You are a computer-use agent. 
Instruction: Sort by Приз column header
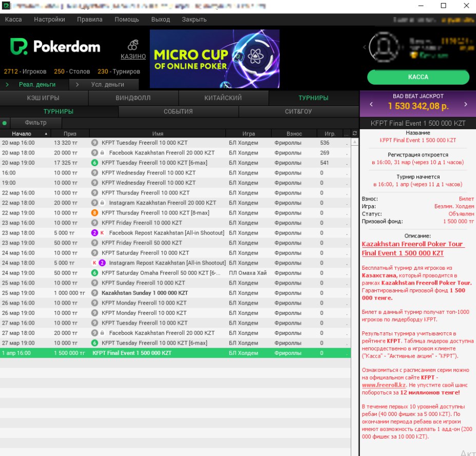tap(70, 134)
